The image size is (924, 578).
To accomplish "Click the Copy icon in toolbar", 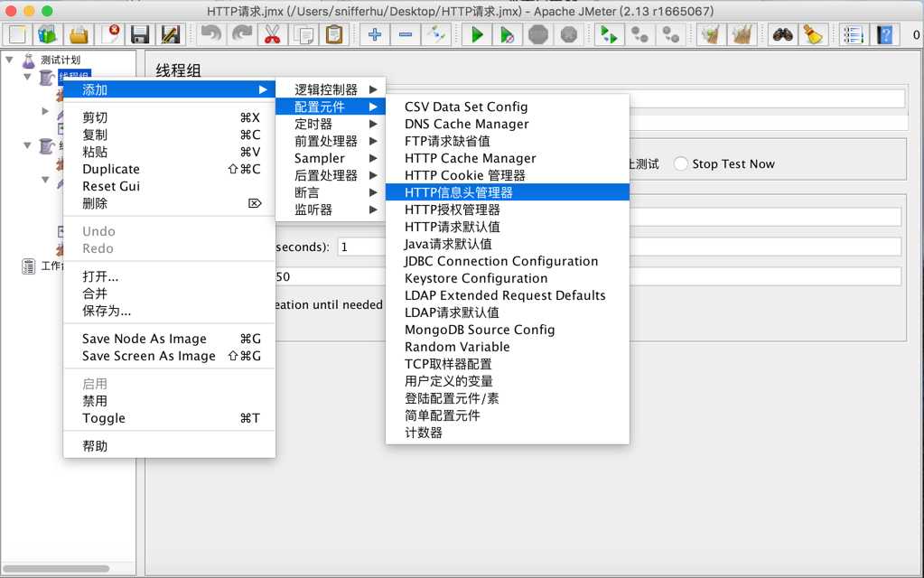I will [x=303, y=34].
